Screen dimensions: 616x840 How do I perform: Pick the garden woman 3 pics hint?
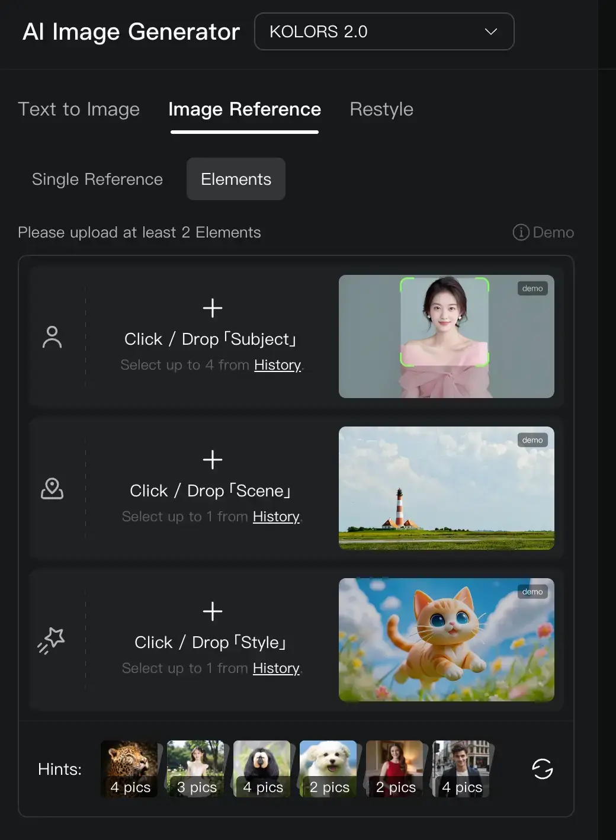(x=197, y=769)
